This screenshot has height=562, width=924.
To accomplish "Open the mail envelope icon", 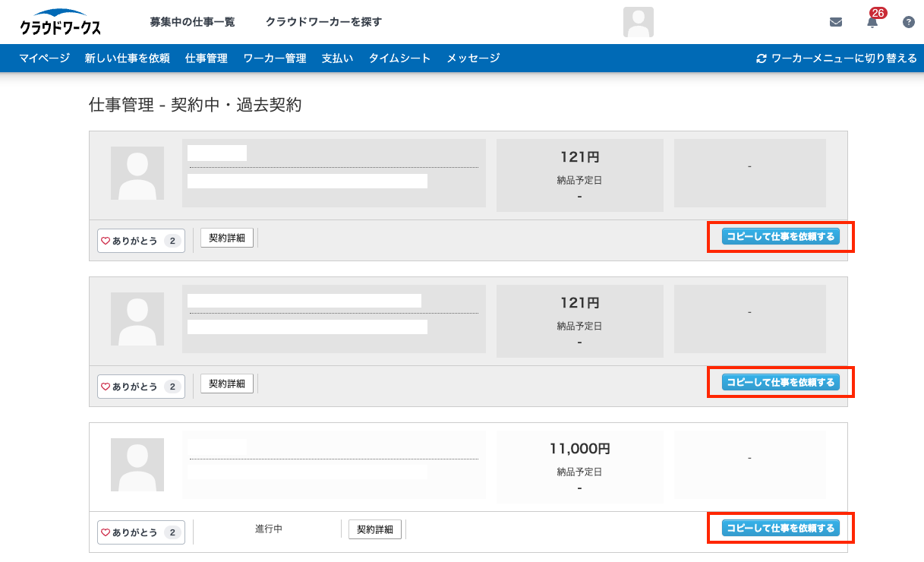I will pyautogui.click(x=836, y=22).
